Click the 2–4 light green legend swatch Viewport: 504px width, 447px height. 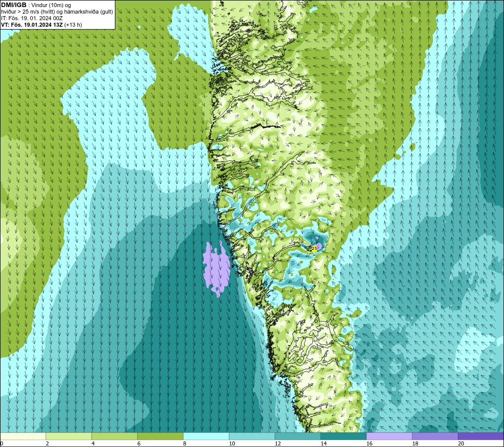(x=69, y=436)
